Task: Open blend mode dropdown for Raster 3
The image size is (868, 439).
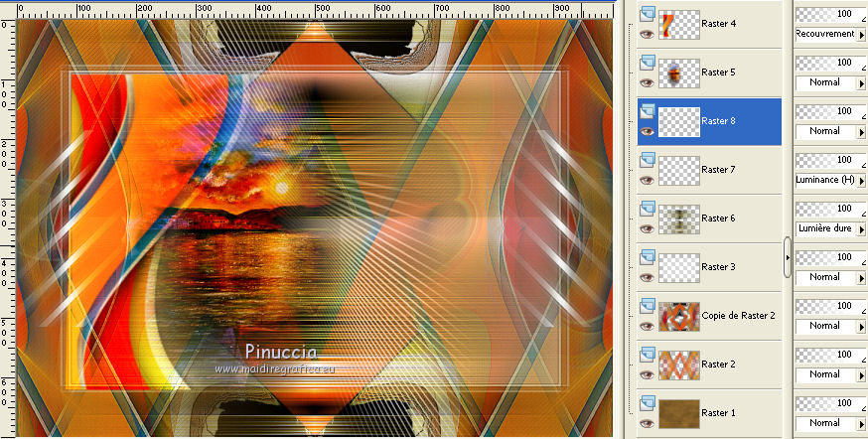Action: (x=861, y=278)
